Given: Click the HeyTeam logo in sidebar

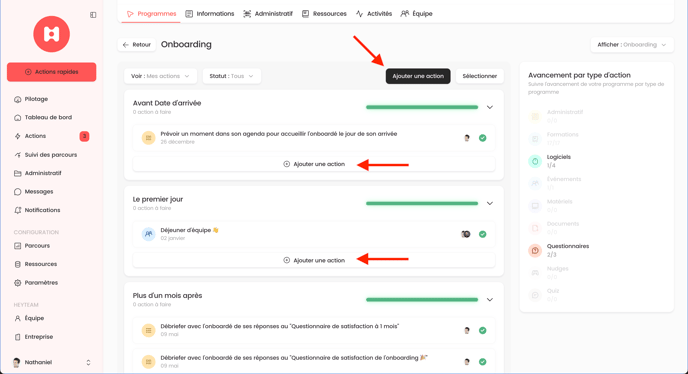Looking at the screenshot, I should click(51, 34).
